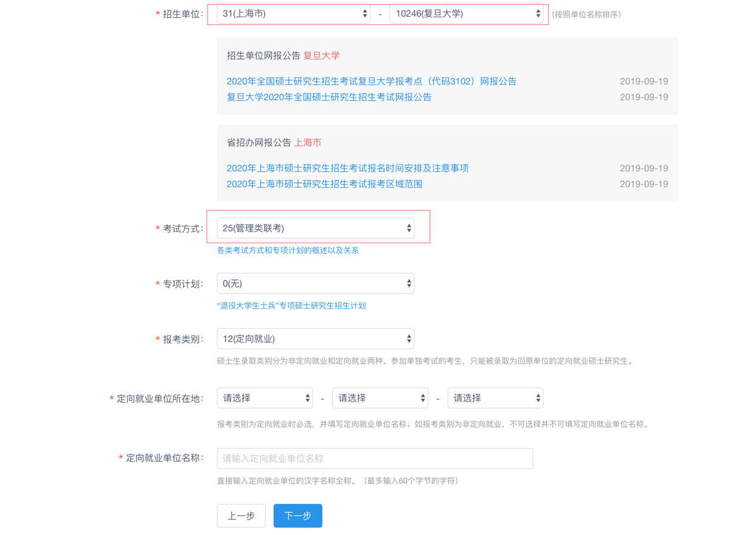Click the arrow icon on 考试方式 select

pos(408,228)
